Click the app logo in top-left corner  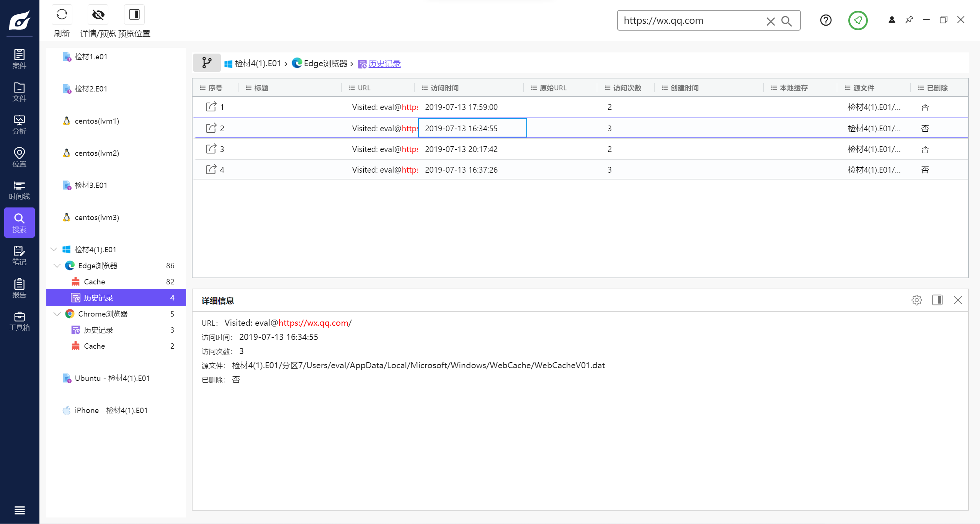pyautogui.click(x=20, y=20)
